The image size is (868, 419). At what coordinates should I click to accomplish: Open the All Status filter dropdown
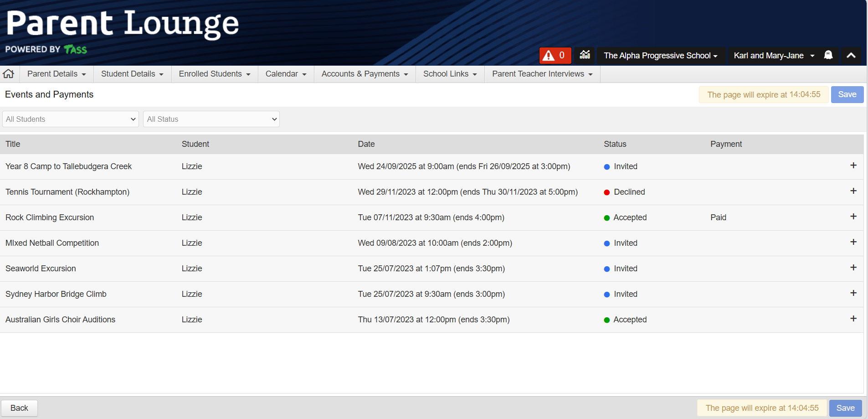(211, 119)
